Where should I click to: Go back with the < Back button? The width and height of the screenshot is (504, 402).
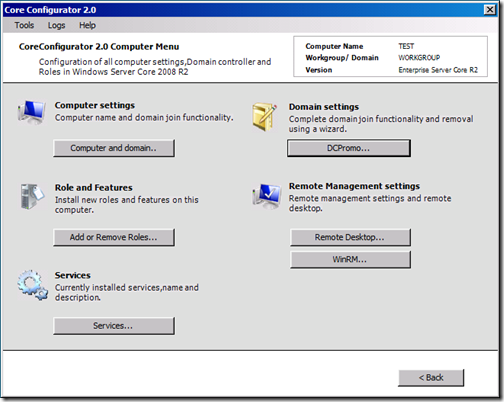click(x=431, y=378)
